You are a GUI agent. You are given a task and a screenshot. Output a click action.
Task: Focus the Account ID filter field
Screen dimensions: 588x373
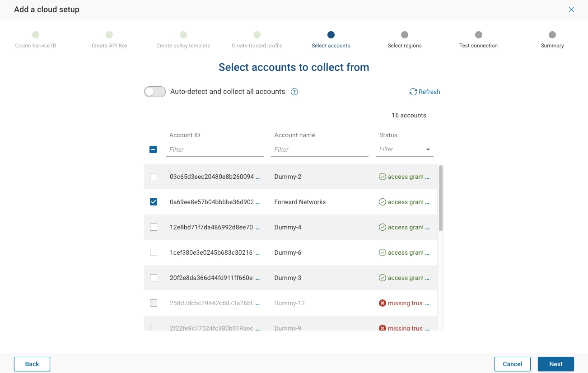(x=215, y=149)
